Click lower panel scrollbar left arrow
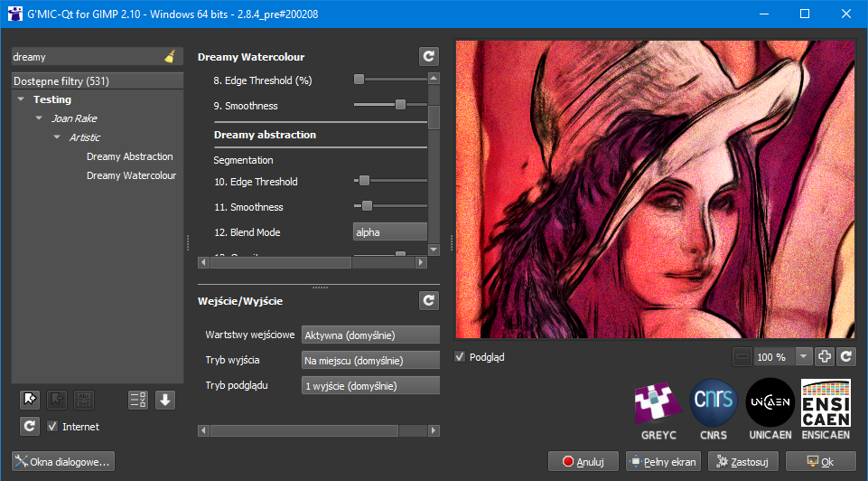868x481 pixels. pyautogui.click(x=203, y=430)
